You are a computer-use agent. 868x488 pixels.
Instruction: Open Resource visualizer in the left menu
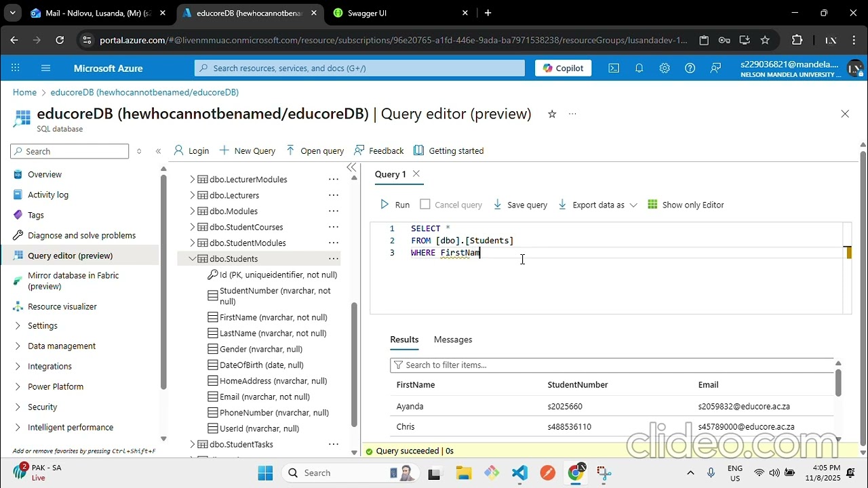pos(62,306)
